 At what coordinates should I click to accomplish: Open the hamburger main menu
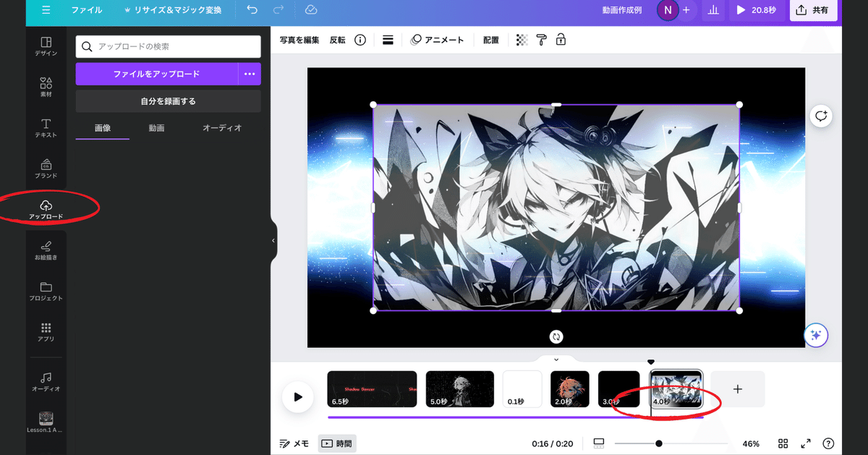[x=46, y=10]
